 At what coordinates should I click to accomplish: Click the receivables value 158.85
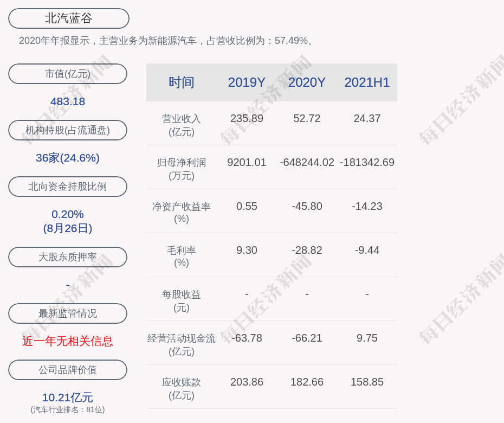pos(367,382)
